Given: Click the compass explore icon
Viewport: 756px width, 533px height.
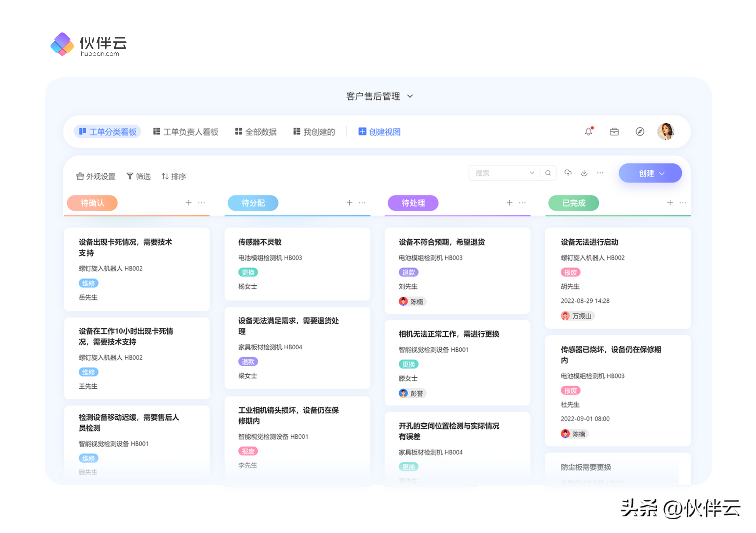Looking at the screenshot, I should coord(640,132).
